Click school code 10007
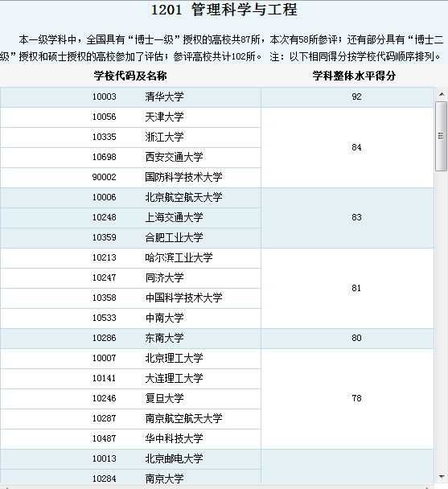448x489 pixels. click(x=105, y=358)
